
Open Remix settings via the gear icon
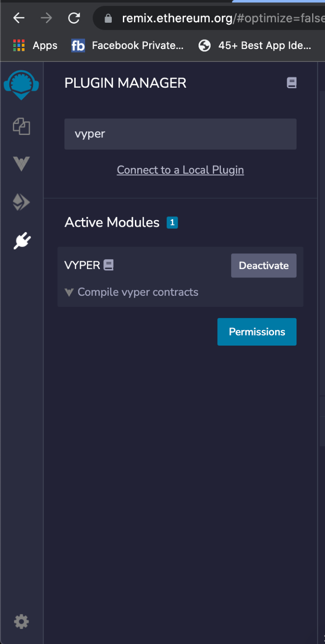click(21, 621)
